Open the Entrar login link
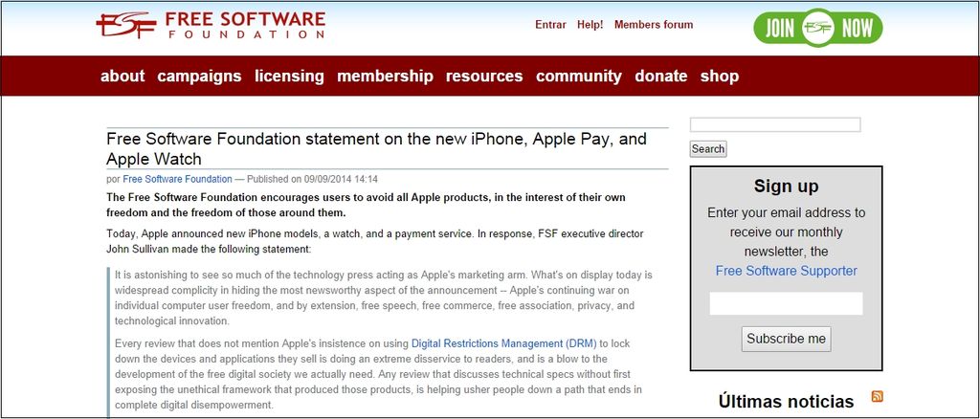This screenshot has width=980, height=419. tap(550, 25)
